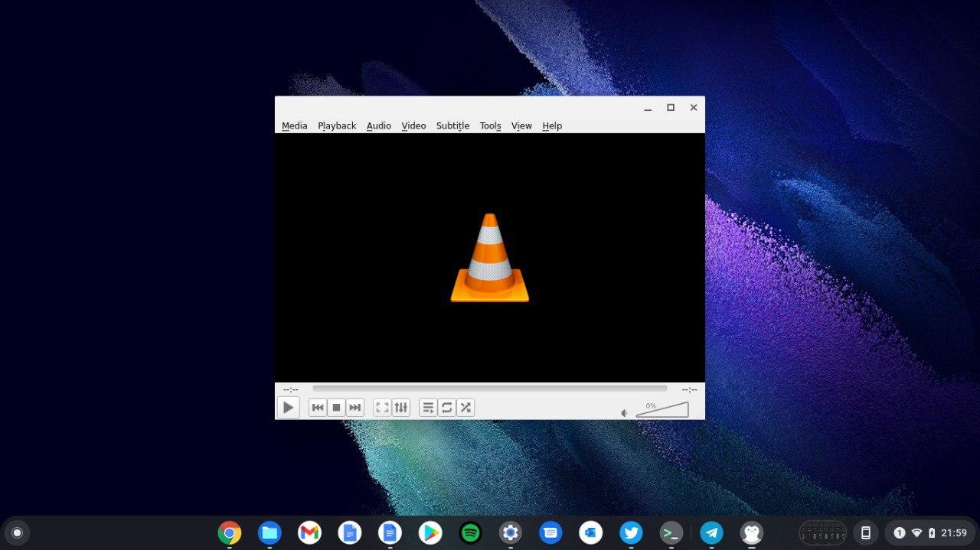Open the Linux Terminal from the shelf
The width and height of the screenshot is (980, 550).
pos(671,532)
